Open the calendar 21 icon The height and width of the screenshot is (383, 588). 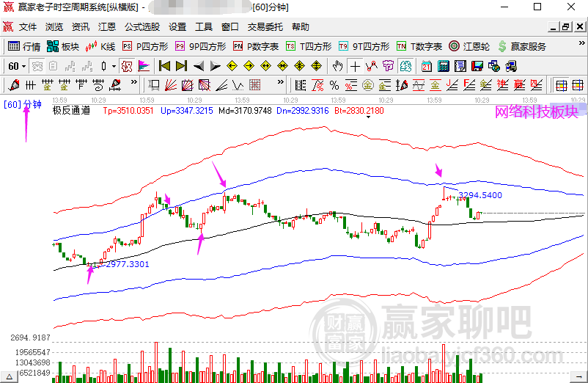click(427, 66)
